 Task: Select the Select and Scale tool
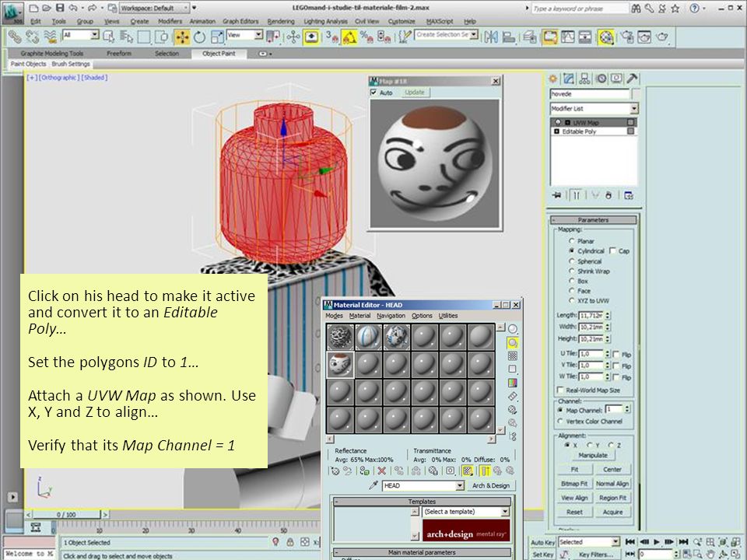pos(217,37)
